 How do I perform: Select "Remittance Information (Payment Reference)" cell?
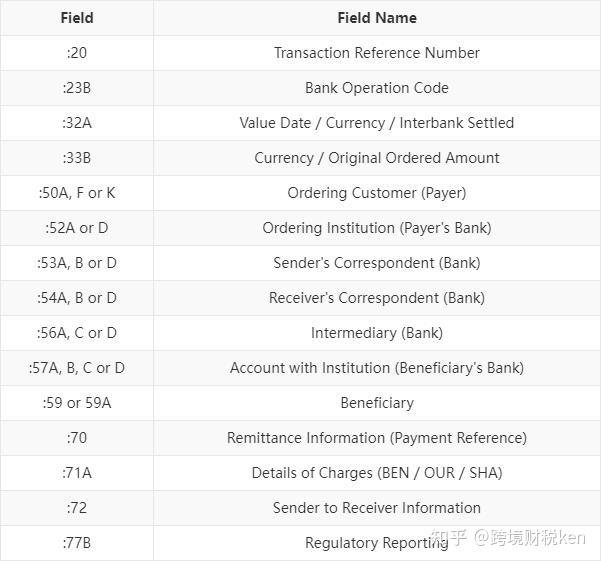tap(377, 438)
